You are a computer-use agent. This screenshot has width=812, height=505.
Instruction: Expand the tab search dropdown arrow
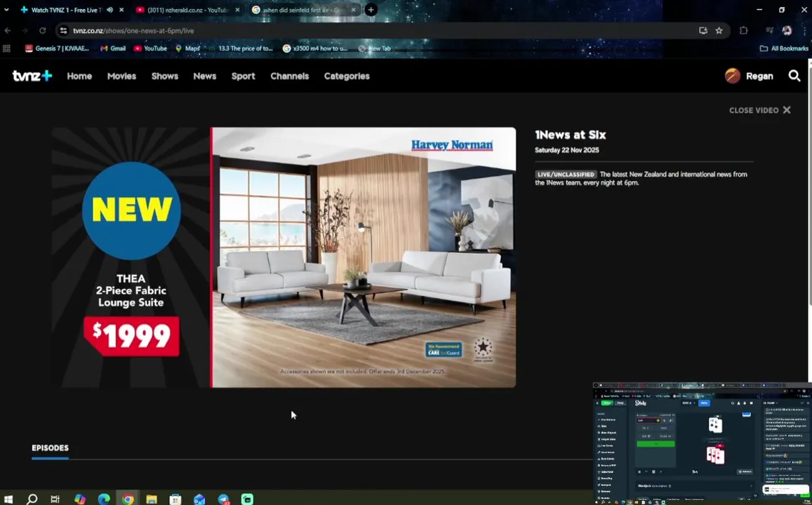(x=6, y=10)
